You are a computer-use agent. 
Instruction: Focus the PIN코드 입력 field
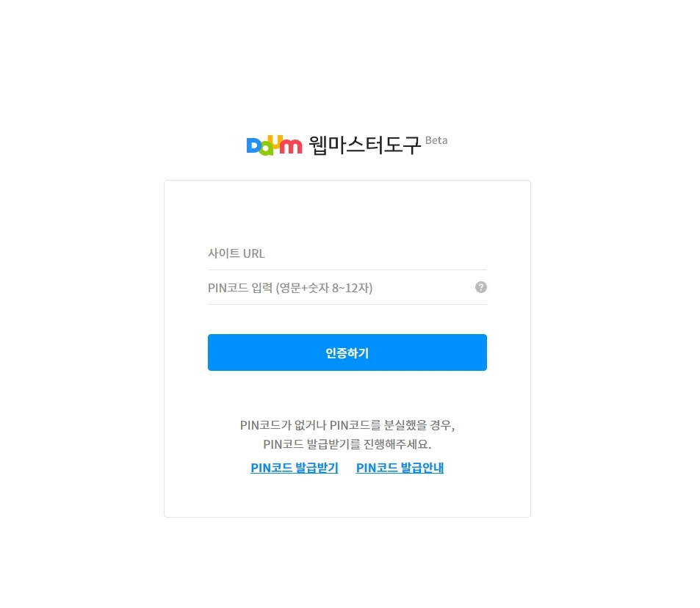pyautogui.click(x=341, y=288)
